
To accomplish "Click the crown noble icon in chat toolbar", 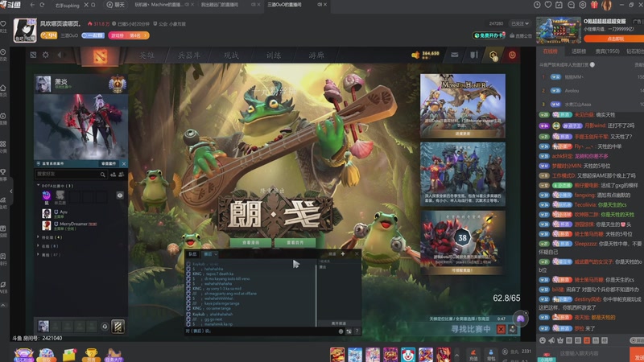I will pyautogui.click(x=560, y=340).
